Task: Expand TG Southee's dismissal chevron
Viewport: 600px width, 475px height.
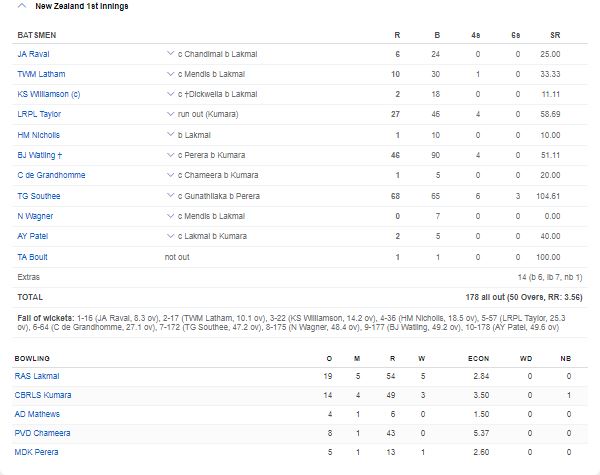Action: (x=169, y=195)
